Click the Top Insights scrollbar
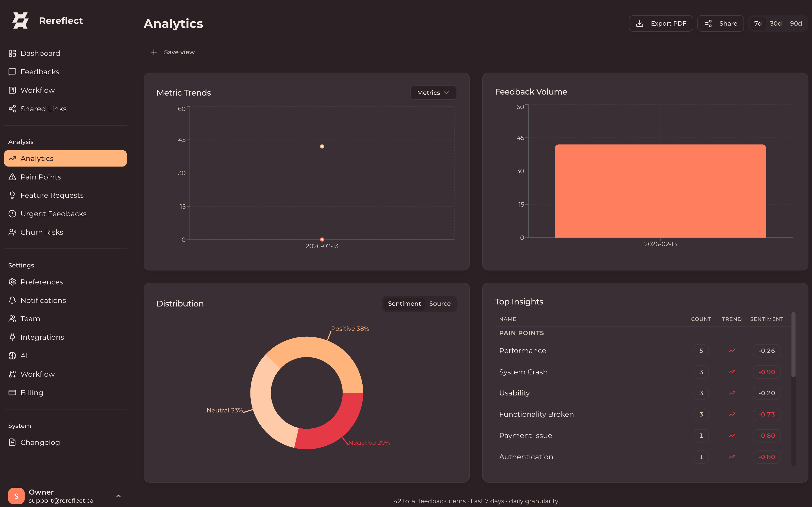Screen dimensions: 812x507 (x=793, y=345)
